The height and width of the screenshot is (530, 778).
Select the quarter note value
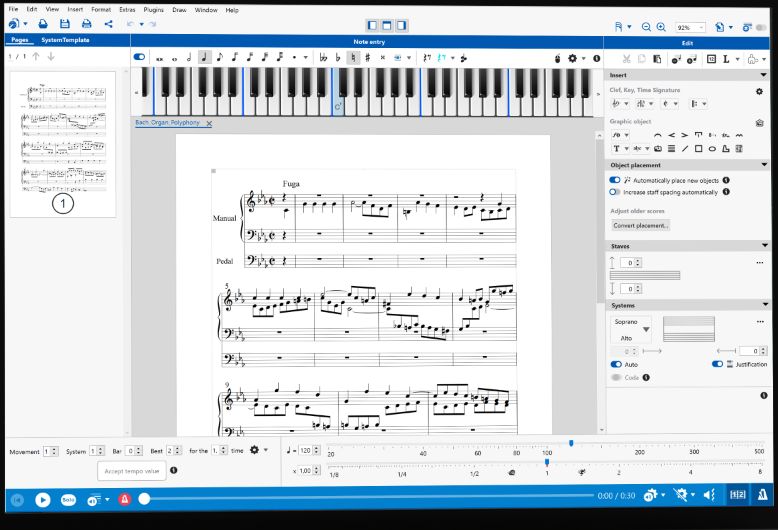point(204,58)
